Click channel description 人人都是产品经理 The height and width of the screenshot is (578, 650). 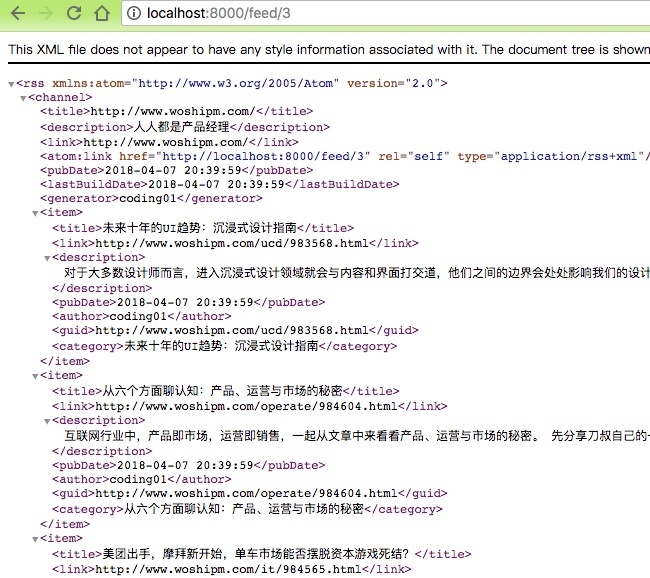tap(182, 127)
